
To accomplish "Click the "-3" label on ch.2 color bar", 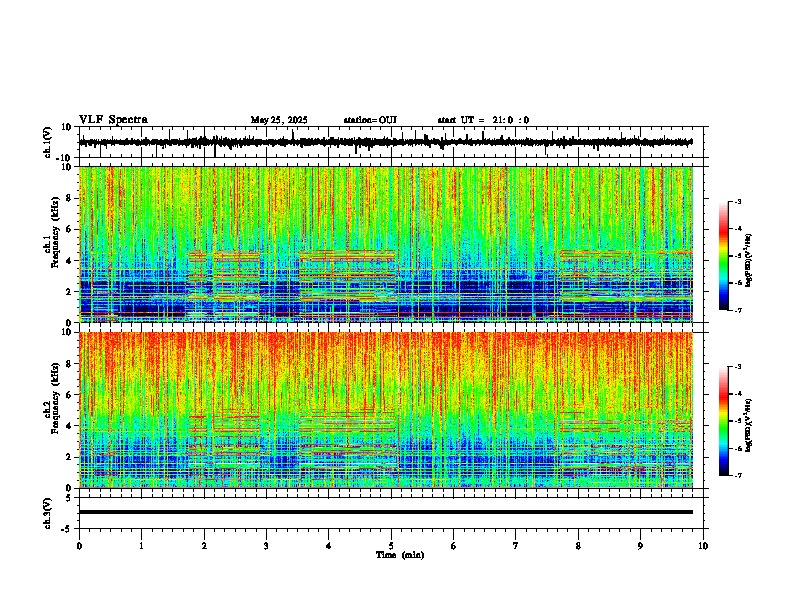I will [738, 367].
